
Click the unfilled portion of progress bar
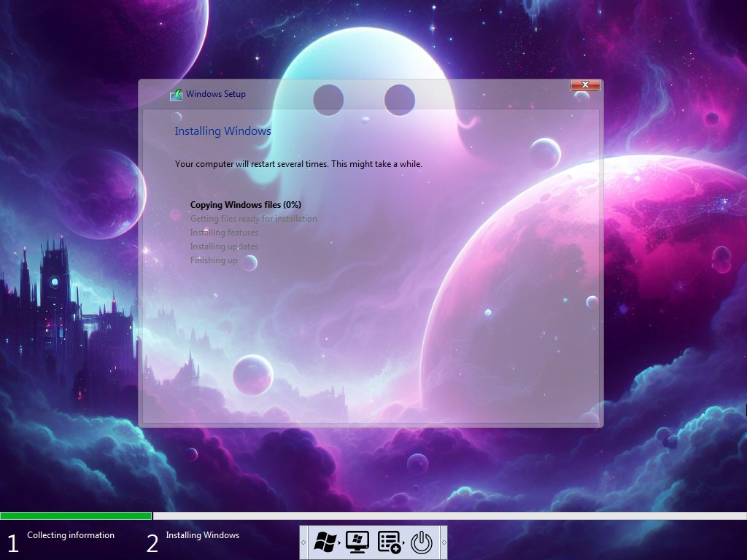pos(449,516)
